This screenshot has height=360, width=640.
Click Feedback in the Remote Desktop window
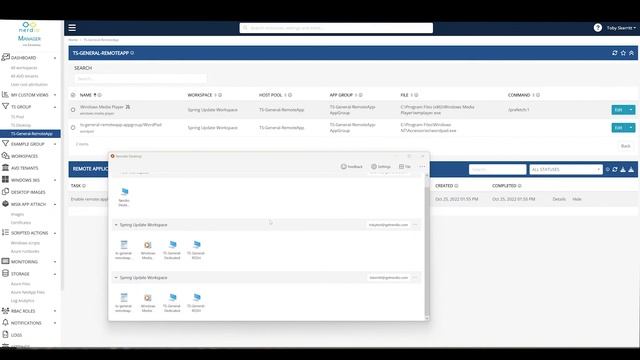[x=351, y=167]
